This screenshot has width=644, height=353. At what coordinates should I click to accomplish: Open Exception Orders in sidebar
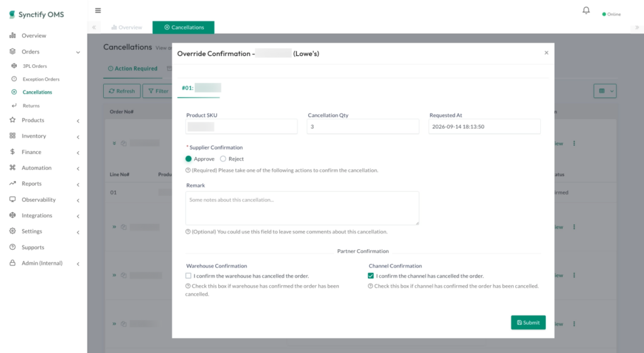pos(41,79)
